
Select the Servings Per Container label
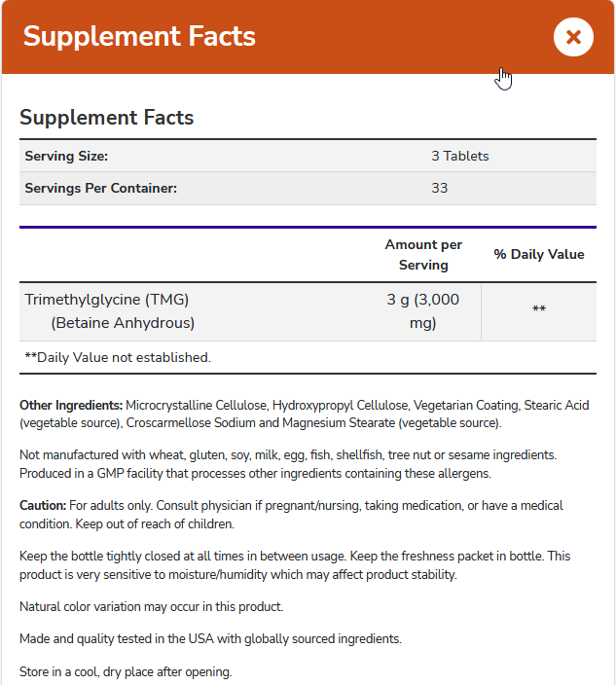pos(101,188)
